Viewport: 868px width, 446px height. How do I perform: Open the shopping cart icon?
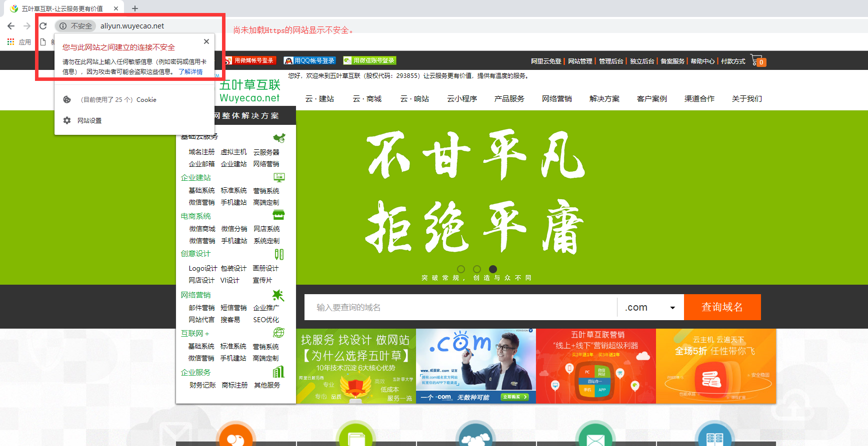pos(758,60)
